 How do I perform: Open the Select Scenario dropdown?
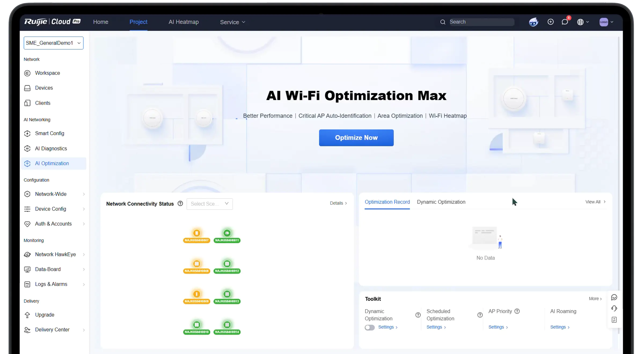209,204
